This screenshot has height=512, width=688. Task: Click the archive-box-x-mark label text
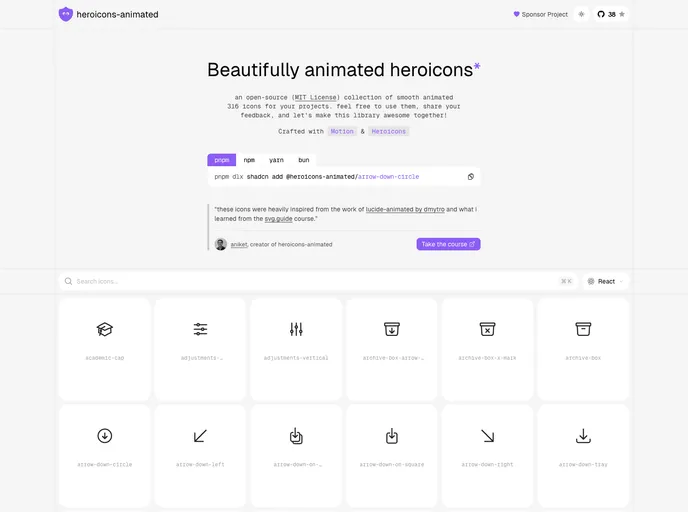pos(487,358)
